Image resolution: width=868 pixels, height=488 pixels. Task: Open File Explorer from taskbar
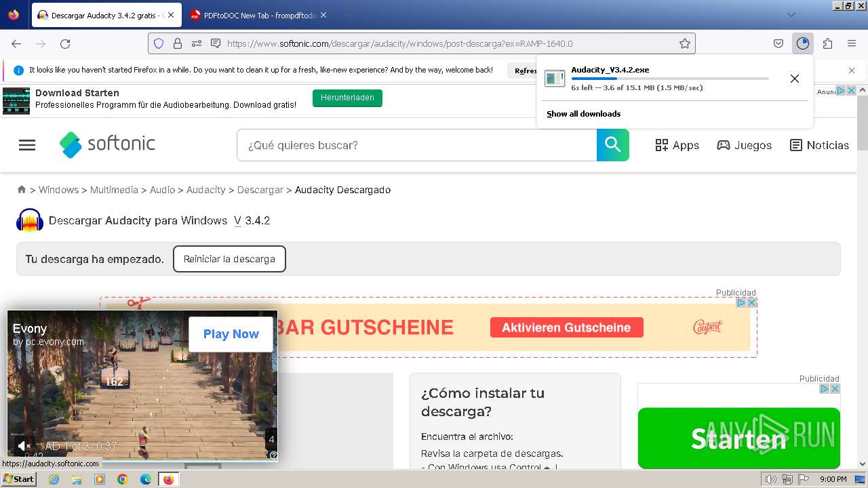coord(77,479)
